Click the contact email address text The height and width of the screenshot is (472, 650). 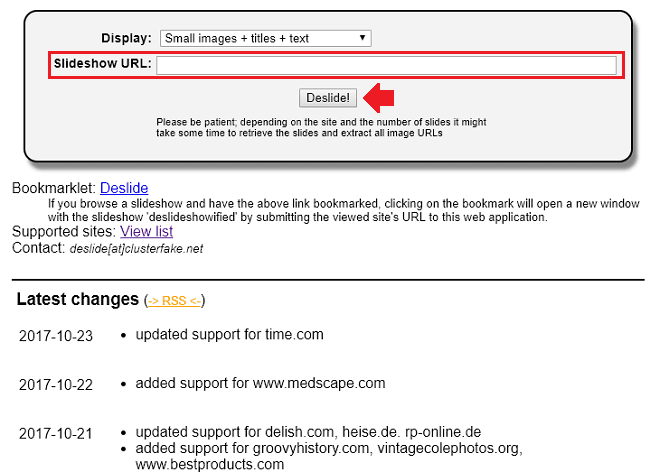pos(135,249)
